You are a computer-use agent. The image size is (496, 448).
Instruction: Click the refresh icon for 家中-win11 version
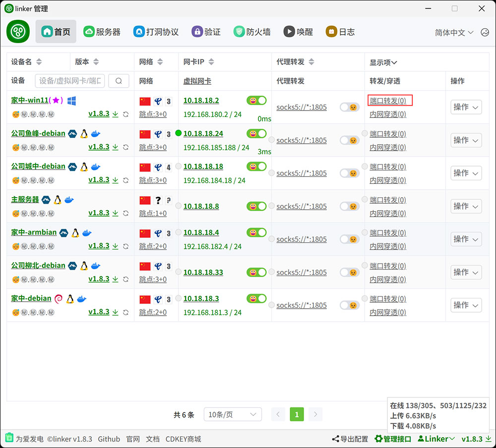126,114
